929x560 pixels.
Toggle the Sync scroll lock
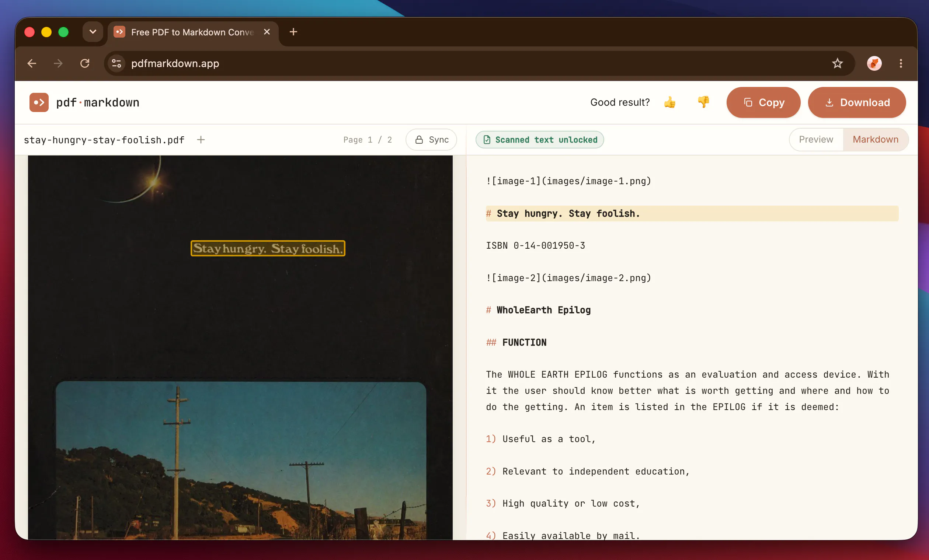[x=431, y=140]
